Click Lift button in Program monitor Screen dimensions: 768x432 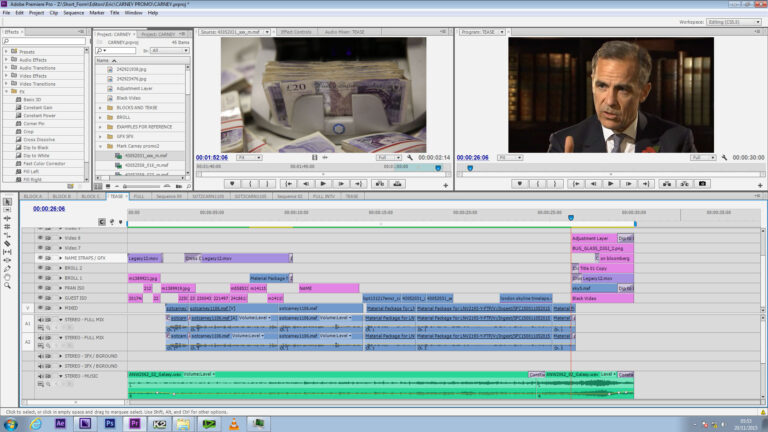coord(667,184)
